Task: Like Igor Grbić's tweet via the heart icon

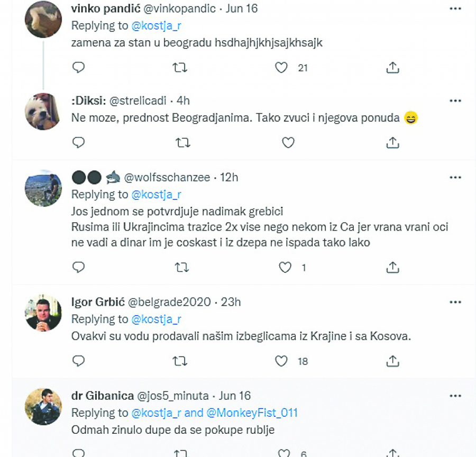Action: (281, 361)
